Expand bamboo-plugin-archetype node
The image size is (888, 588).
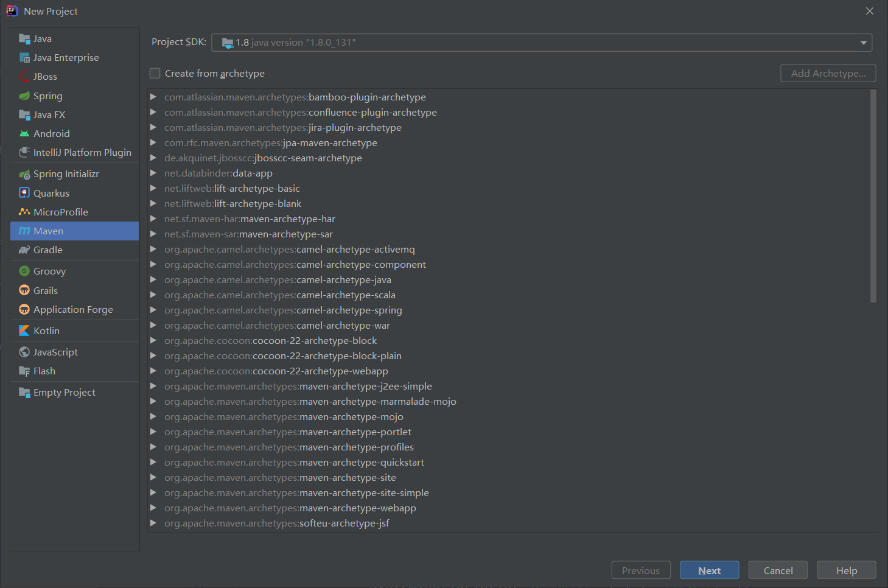[x=153, y=97]
